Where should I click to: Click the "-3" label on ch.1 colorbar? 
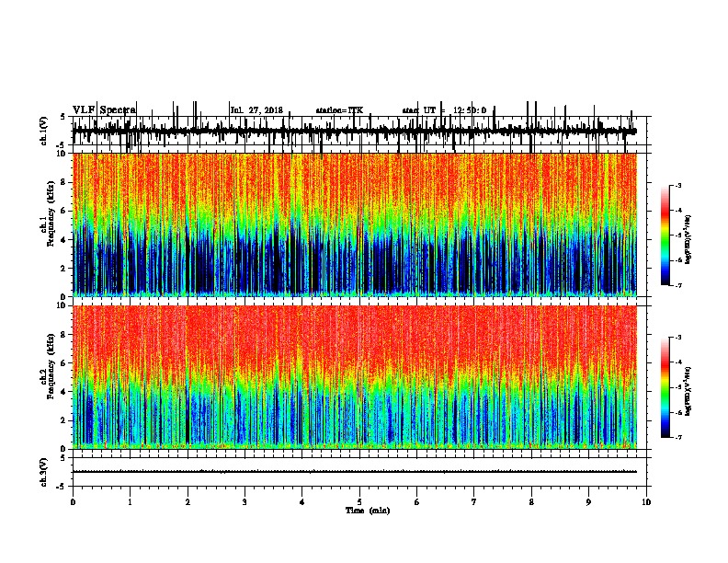677,186
